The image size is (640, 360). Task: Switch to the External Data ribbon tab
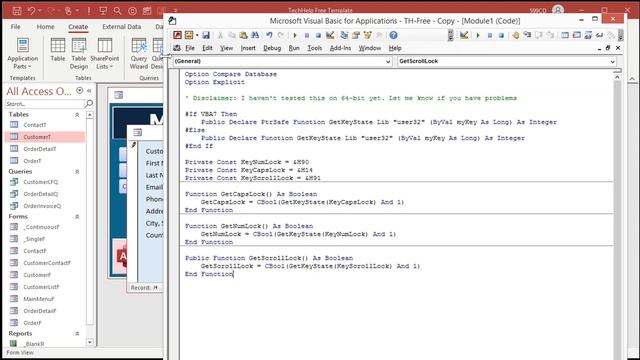(122, 27)
